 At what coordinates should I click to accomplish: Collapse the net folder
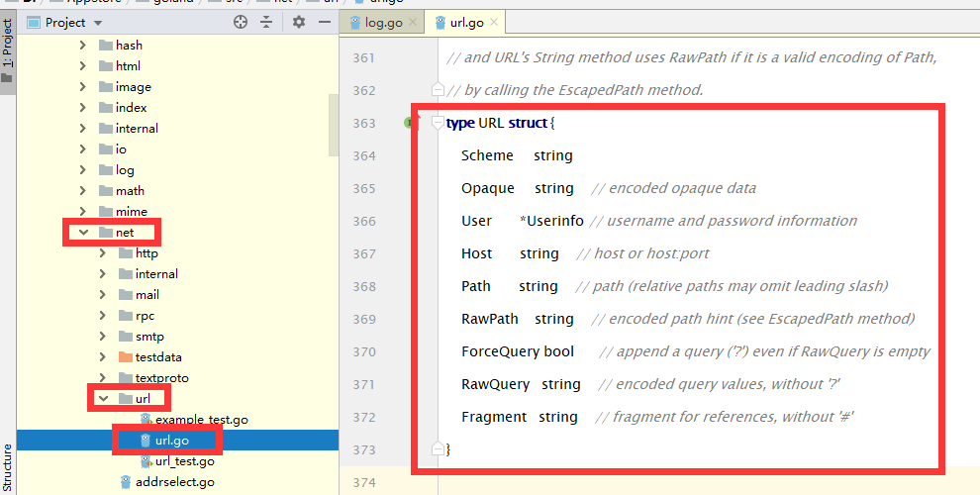pos(82,233)
